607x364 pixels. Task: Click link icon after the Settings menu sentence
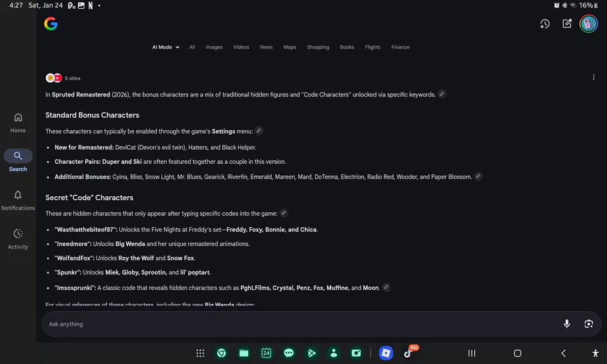[x=258, y=131]
